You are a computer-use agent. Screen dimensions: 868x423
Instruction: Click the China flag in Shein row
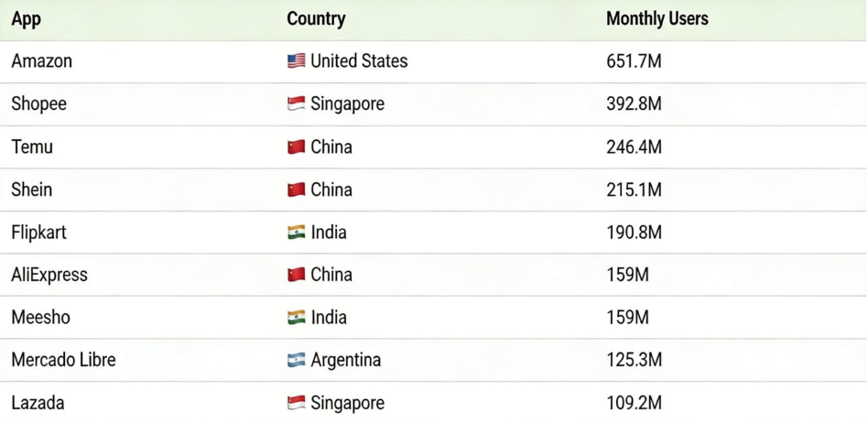coord(296,190)
